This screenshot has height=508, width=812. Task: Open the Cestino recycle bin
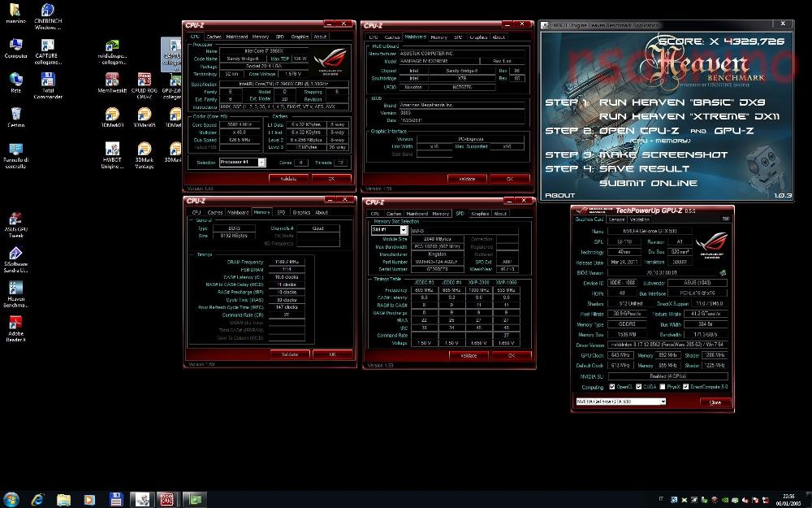coord(15,117)
